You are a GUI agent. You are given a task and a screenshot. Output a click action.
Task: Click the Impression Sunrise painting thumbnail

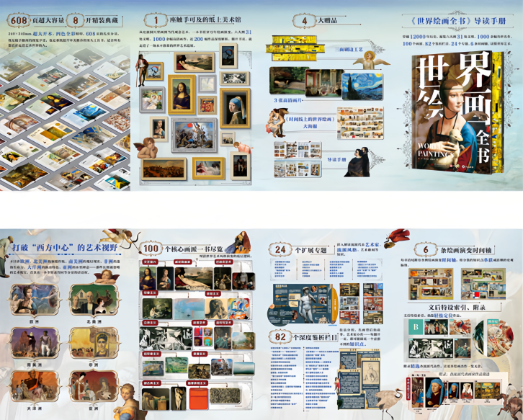point(189,308)
